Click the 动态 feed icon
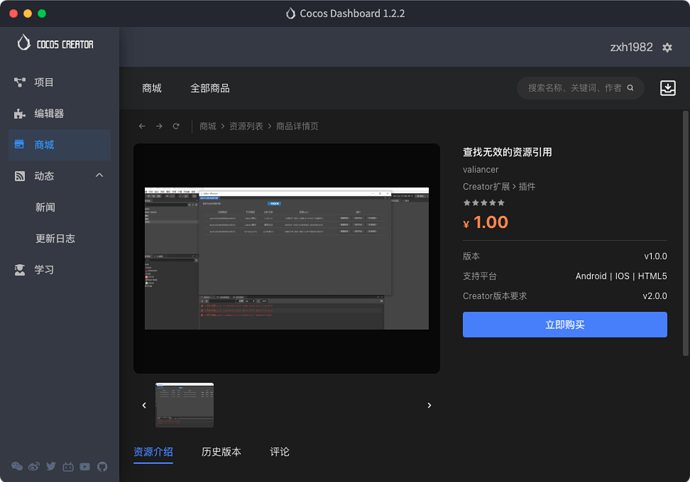 (20, 176)
